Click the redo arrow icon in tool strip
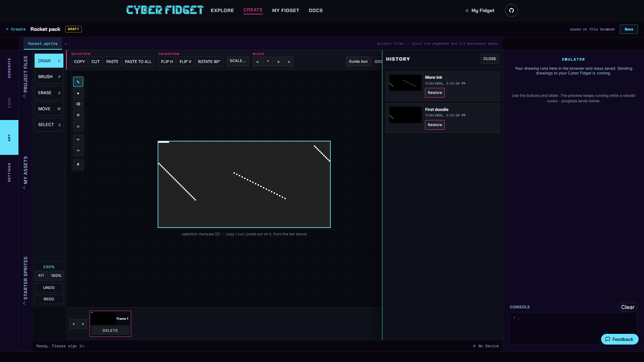The width and height of the screenshot is (644, 362). click(78, 151)
